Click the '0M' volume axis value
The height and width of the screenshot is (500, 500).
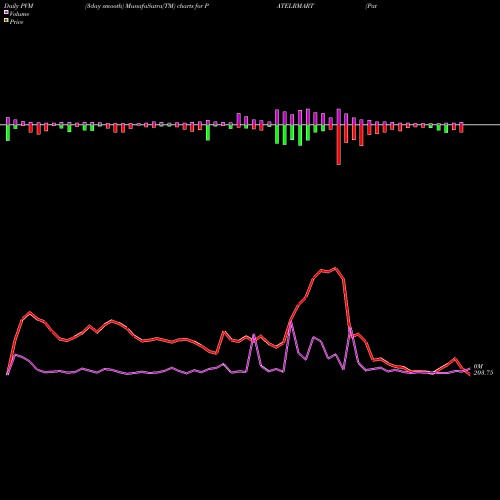(x=478, y=366)
